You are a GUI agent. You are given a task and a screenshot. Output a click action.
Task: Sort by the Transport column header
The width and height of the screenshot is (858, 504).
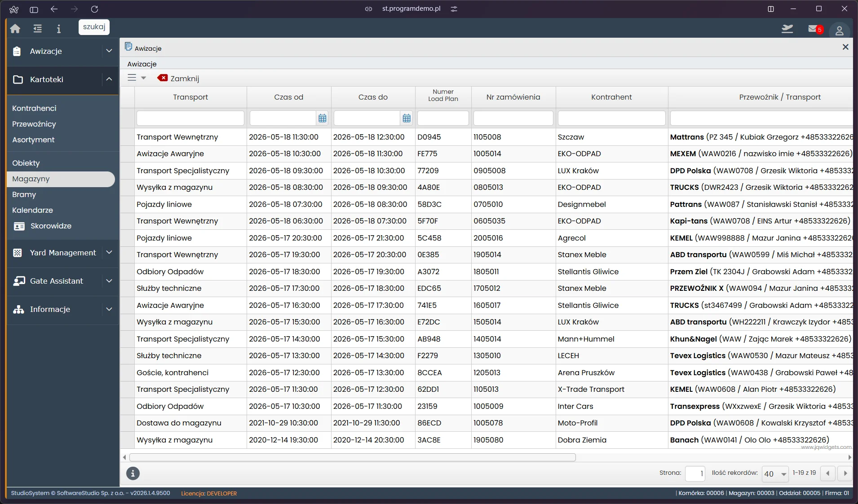click(x=190, y=97)
